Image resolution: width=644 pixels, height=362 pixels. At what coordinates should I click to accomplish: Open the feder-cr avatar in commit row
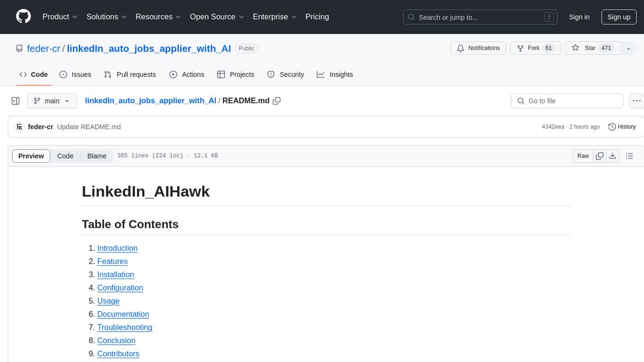(x=19, y=127)
